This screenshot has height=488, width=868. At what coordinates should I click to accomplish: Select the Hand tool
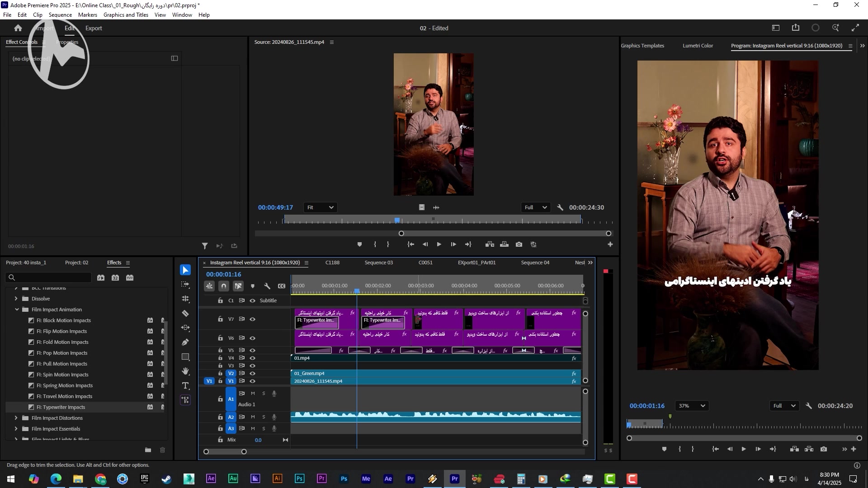point(185,371)
